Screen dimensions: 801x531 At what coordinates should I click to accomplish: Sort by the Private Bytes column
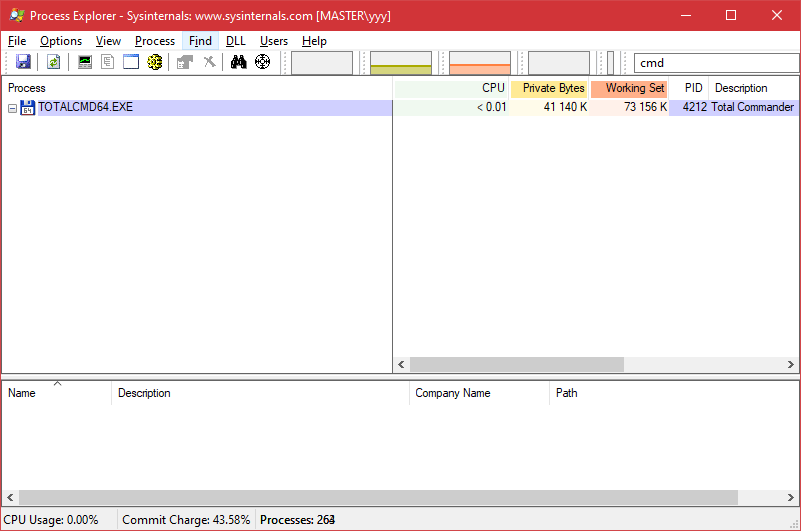click(552, 88)
